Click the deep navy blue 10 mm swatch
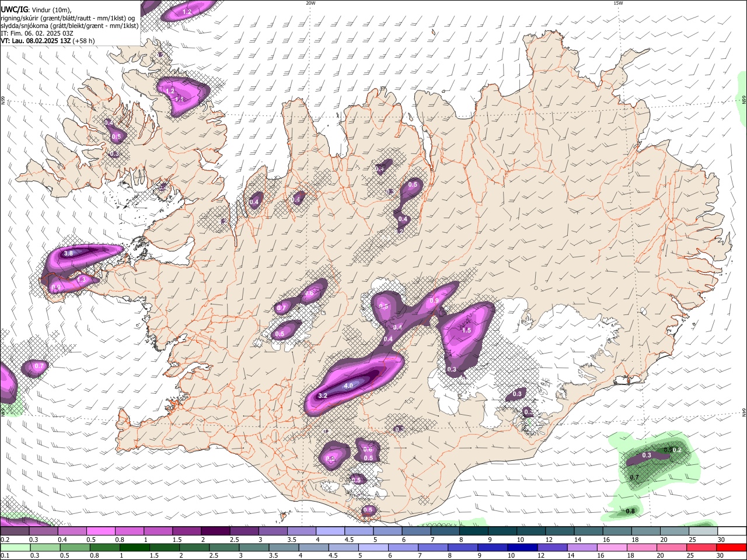Screen dimensions: 747x560 [x=522, y=548]
